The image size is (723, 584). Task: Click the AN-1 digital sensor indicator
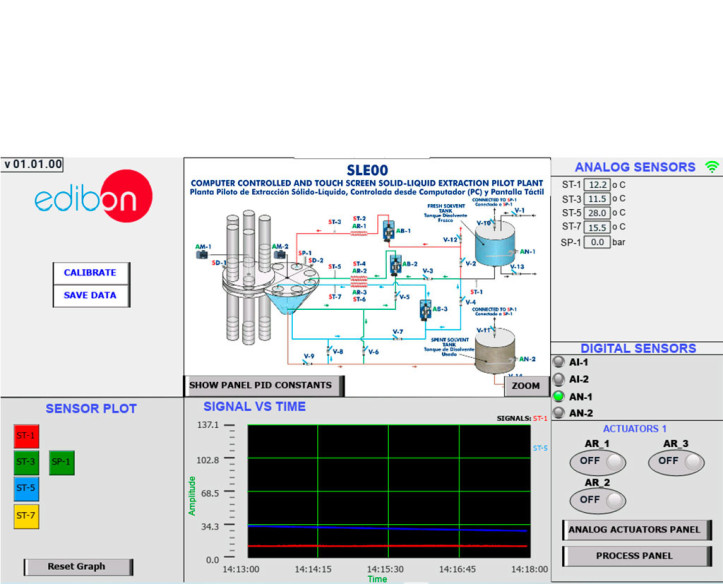pos(560,396)
